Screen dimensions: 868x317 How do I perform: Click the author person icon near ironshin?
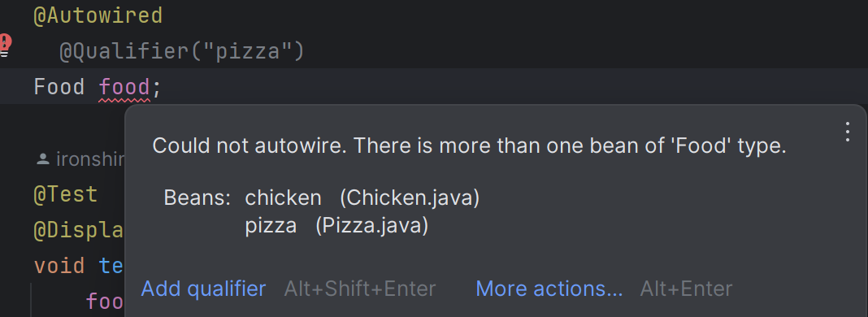click(x=42, y=160)
